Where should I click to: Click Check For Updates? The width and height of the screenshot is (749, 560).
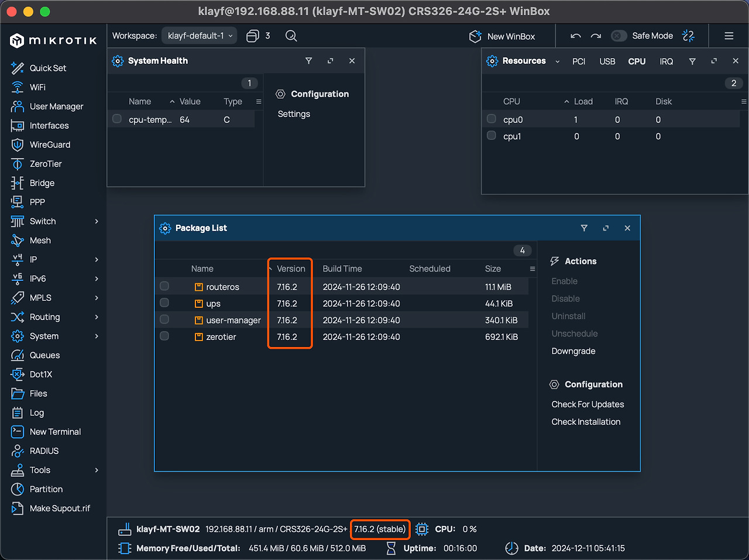(587, 404)
